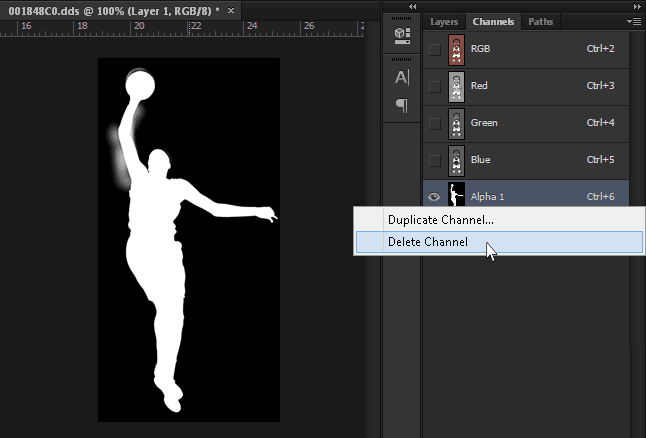This screenshot has width=646, height=438.
Task: Enable visibility for the Blue channel
Action: pos(434,160)
